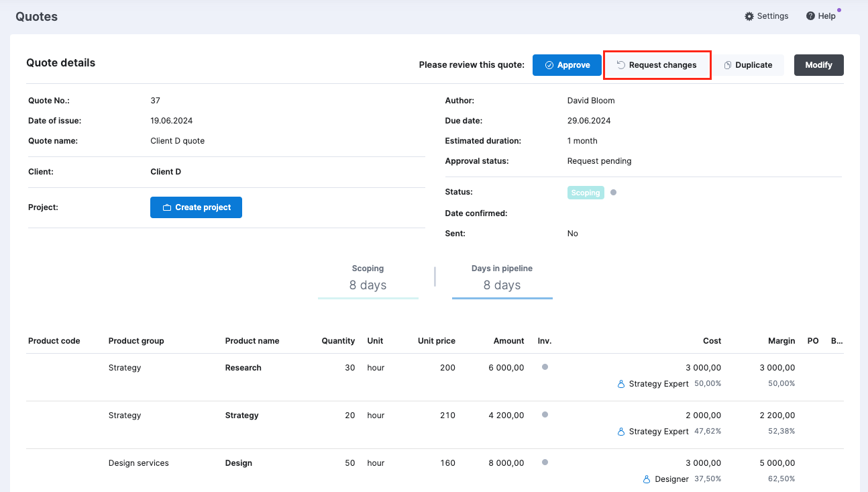Click the quantity 50 in Design row
The image size is (868, 492).
pyautogui.click(x=350, y=463)
